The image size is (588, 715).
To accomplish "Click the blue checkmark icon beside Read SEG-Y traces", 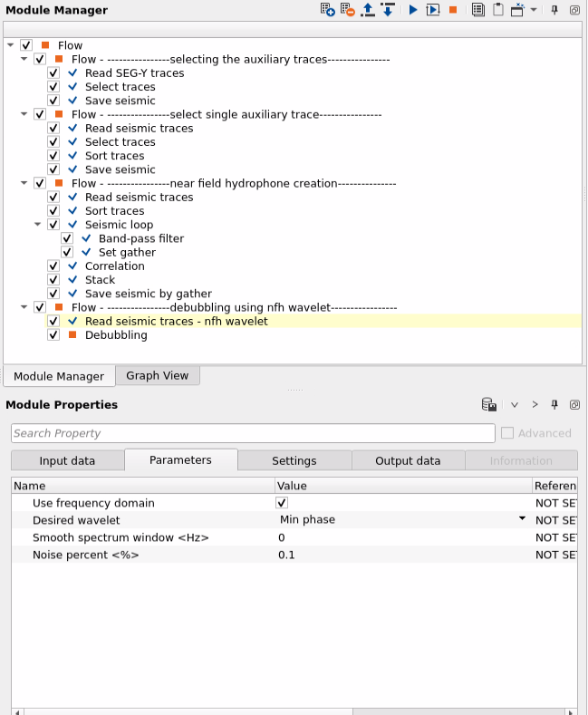I will pos(72,72).
